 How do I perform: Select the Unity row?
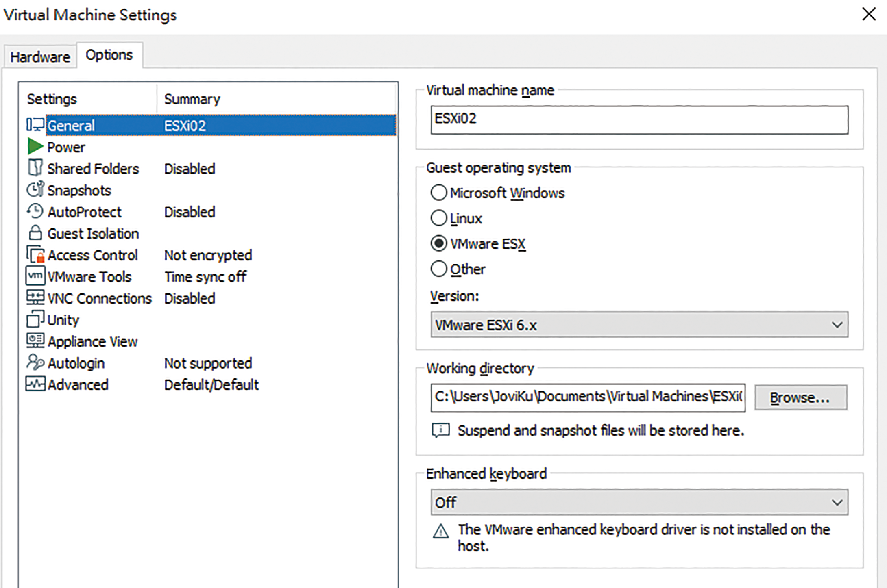tap(211, 319)
